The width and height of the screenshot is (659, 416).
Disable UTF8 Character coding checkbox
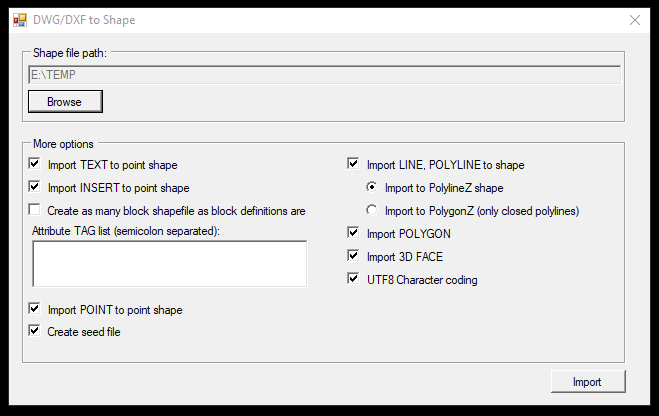pyautogui.click(x=353, y=278)
